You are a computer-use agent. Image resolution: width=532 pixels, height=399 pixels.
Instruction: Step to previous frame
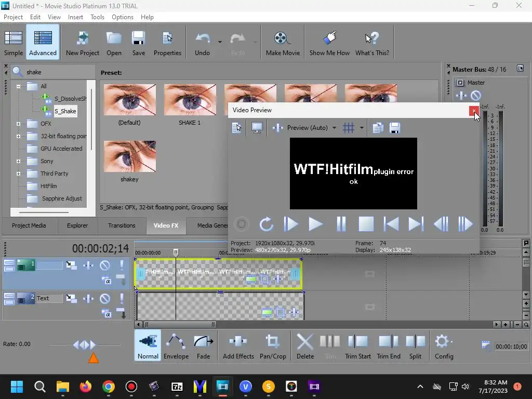441,224
